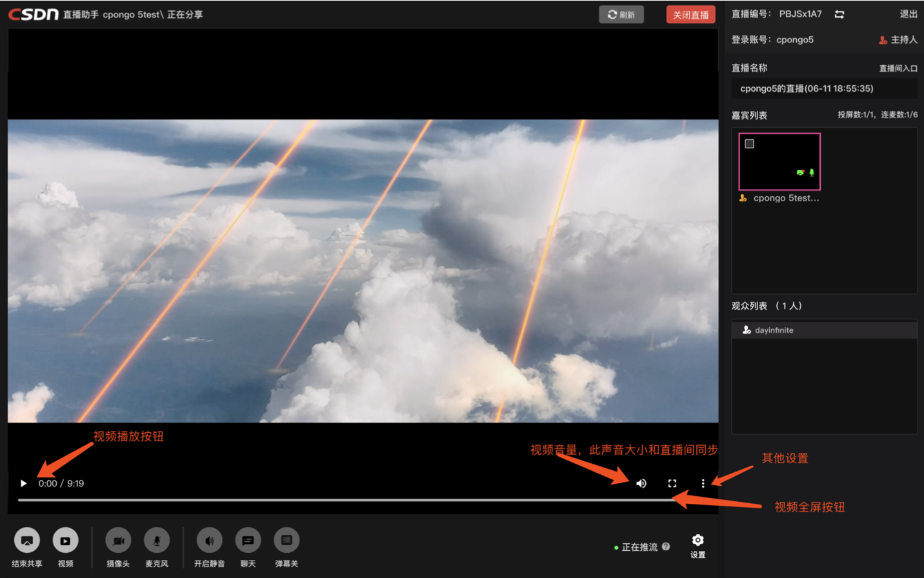Enter video fullscreen mode
The height and width of the screenshot is (578, 924).
[x=672, y=483]
